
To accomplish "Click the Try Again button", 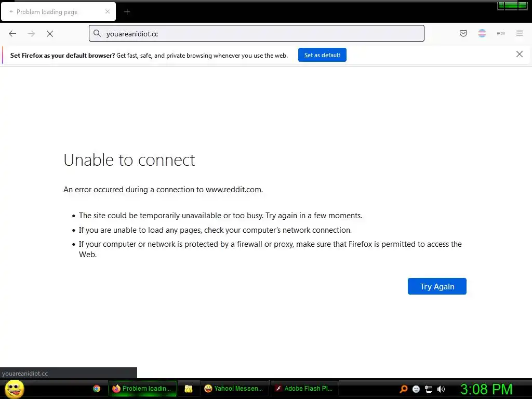I will [x=437, y=286].
